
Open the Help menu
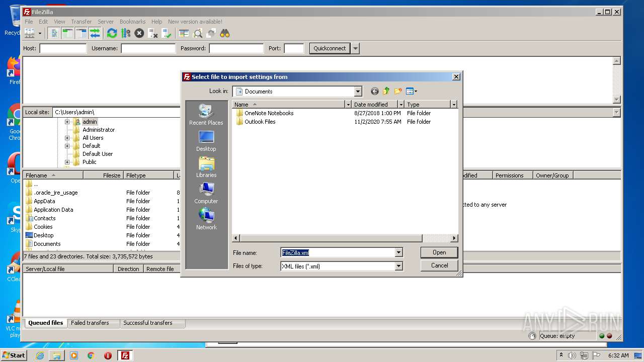point(157,22)
